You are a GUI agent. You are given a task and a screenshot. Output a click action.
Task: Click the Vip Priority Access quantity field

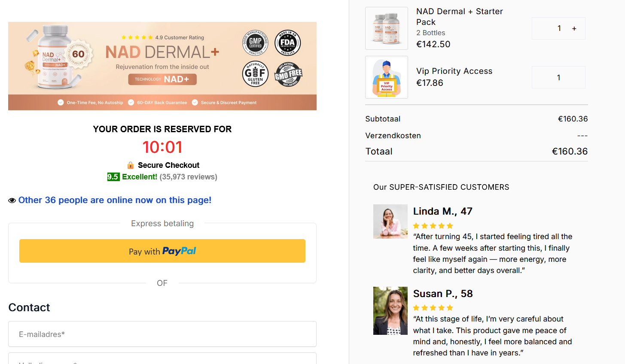[558, 77]
